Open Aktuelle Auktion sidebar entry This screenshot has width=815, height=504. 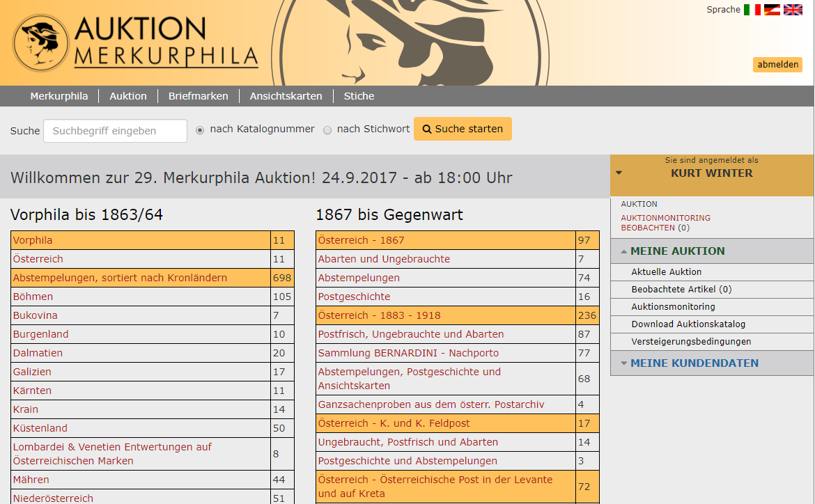[667, 271]
